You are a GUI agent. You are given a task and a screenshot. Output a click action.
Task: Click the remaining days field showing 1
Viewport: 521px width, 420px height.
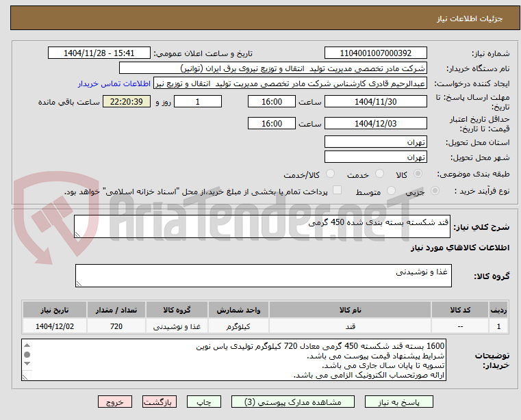click(x=198, y=102)
